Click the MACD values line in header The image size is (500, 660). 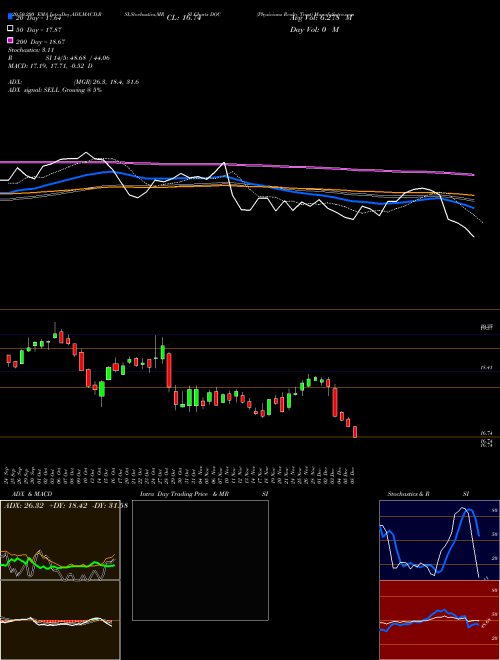(51, 66)
